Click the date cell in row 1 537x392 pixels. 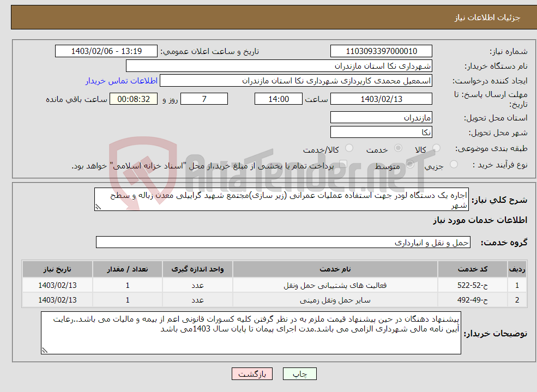point(58,285)
